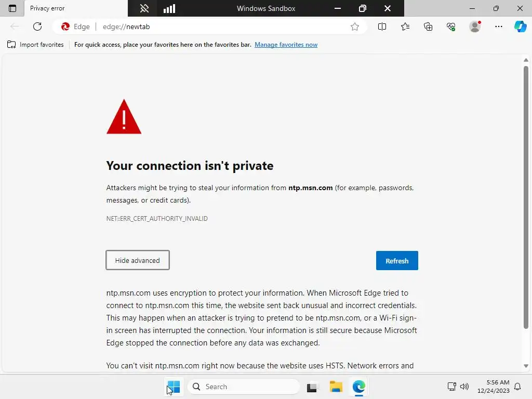
Task: Open Manage favorites now link
Action: (286, 45)
